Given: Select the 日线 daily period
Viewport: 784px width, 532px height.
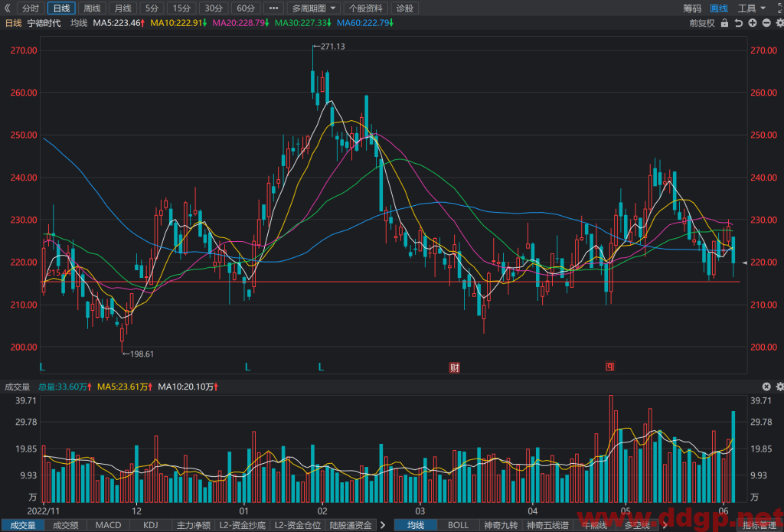Looking at the screenshot, I should tap(61, 8).
